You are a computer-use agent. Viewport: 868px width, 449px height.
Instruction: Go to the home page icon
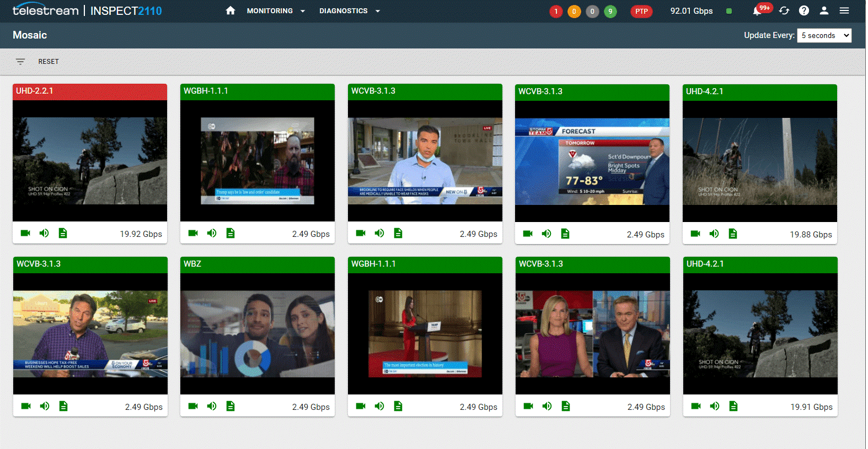(x=231, y=10)
